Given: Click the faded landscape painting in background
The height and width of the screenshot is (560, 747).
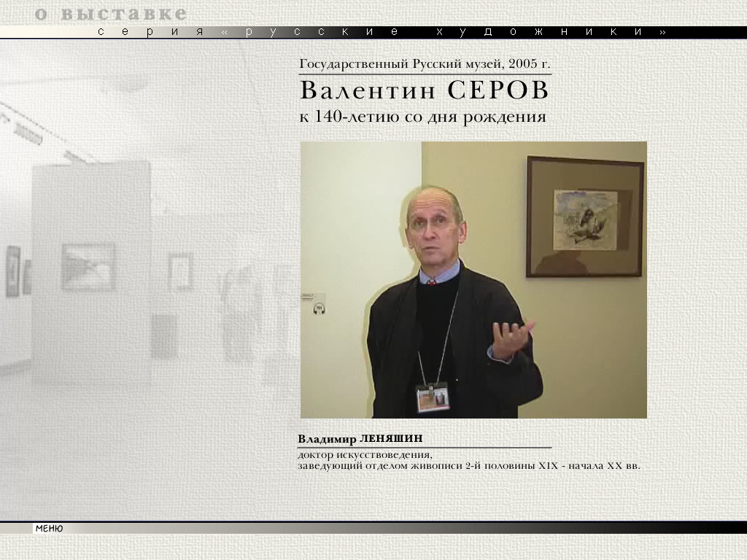Looking at the screenshot, I should (x=88, y=266).
